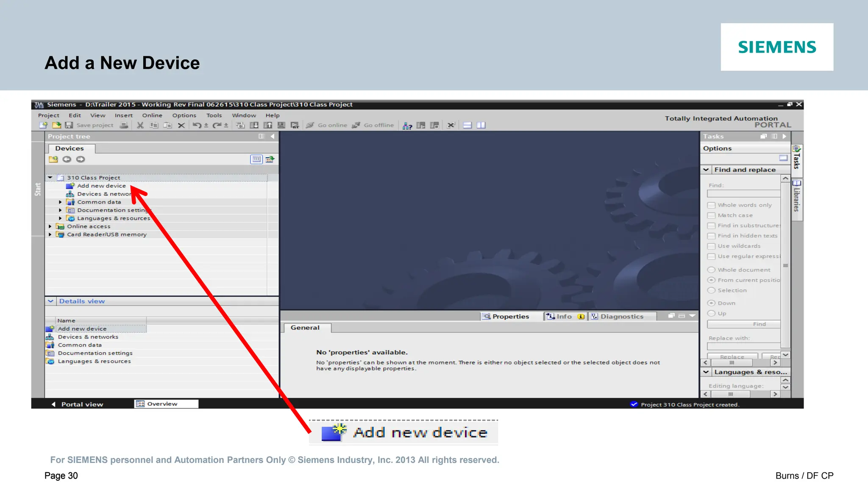Click the Undo arrow icon

coord(196,125)
